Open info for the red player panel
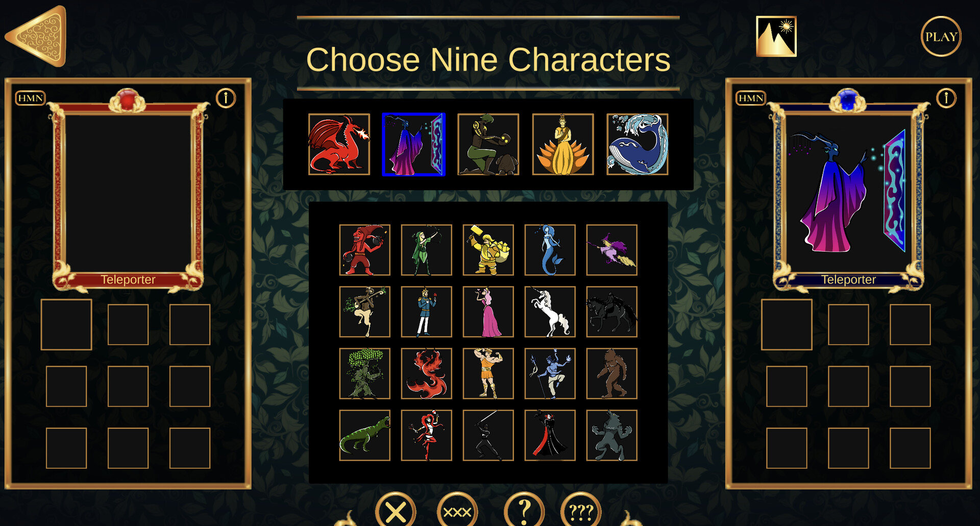 [226, 98]
